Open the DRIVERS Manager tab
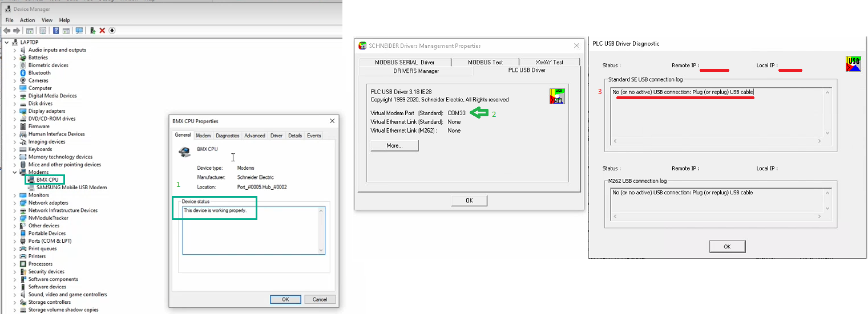868x314 pixels. click(416, 71)
